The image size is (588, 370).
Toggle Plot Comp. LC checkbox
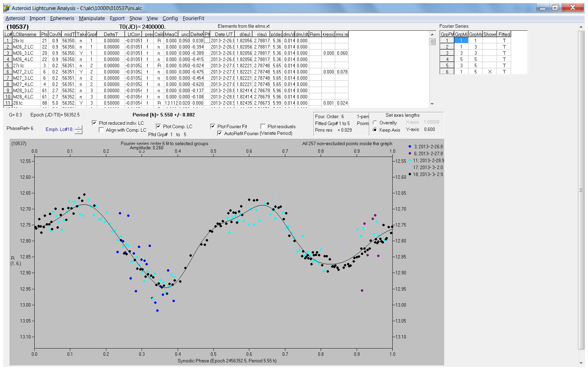click(x=158, y=126)
